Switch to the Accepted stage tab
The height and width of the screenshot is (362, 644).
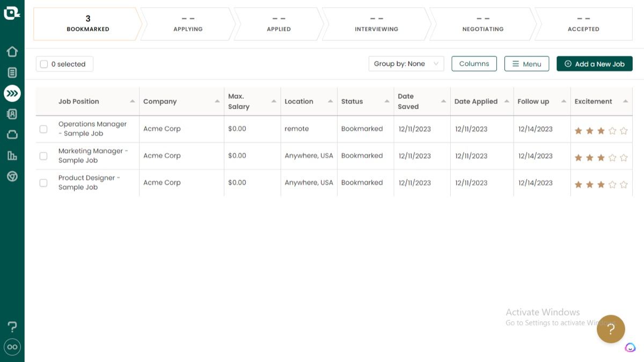[583, 24]
